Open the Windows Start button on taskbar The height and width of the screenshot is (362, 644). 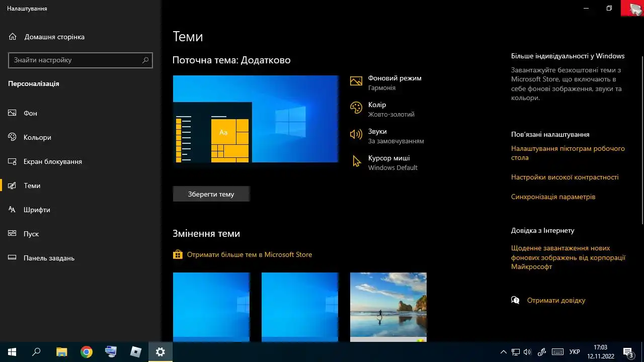click(12, 352)
